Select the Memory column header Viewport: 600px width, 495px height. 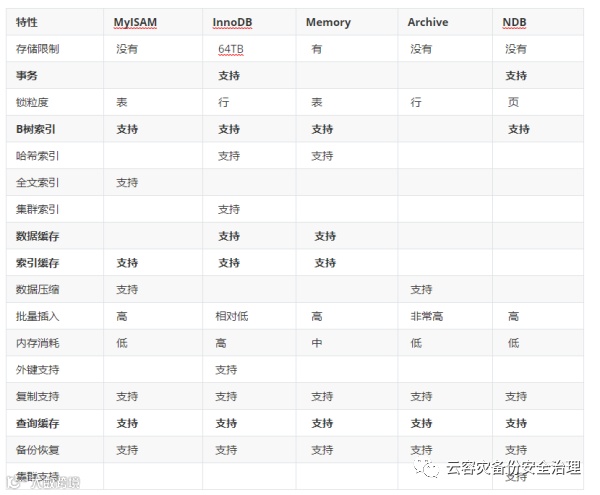click(328, 23)
